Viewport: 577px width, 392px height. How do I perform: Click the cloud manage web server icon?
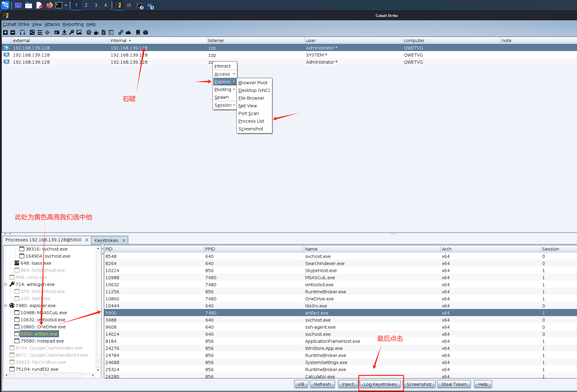pos(128,32)
